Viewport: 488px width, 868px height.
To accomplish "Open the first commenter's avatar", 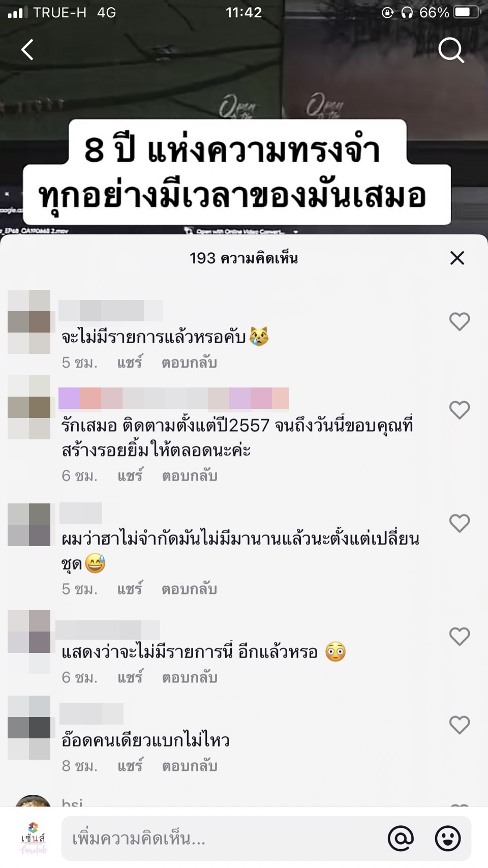I will point(29,321).
